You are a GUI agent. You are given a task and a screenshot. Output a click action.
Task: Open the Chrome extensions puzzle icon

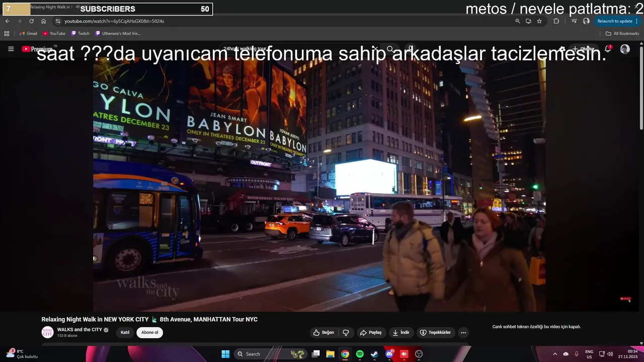click(x=556, y=21)
